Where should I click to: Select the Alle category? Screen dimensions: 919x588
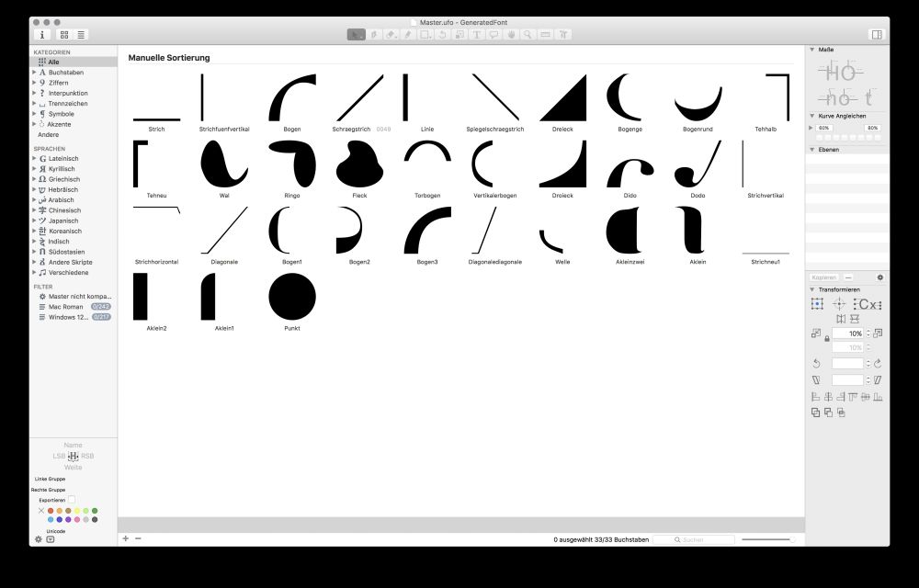point(53,62)
